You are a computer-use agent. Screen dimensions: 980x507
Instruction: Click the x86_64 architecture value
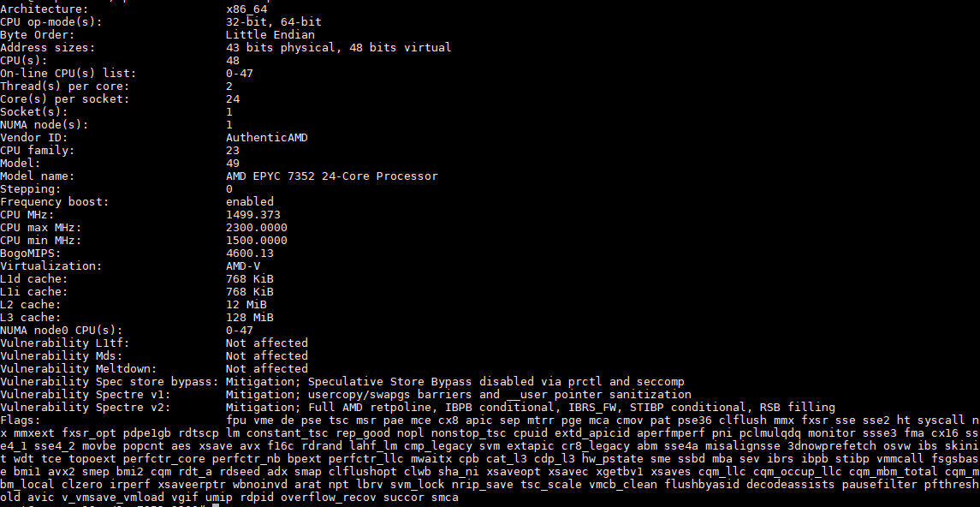click(x=249, y=9)
